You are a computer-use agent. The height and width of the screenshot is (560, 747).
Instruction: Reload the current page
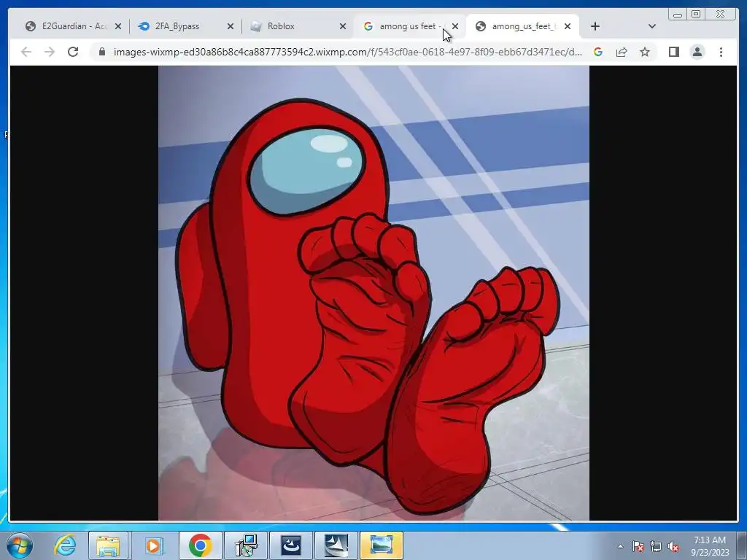(x=73, y=52)
